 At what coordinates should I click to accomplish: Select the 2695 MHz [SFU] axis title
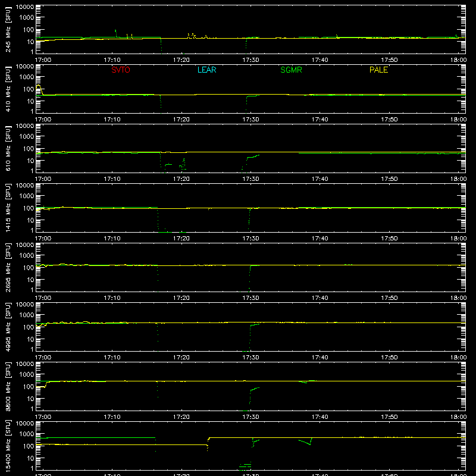tap(8, 267)
